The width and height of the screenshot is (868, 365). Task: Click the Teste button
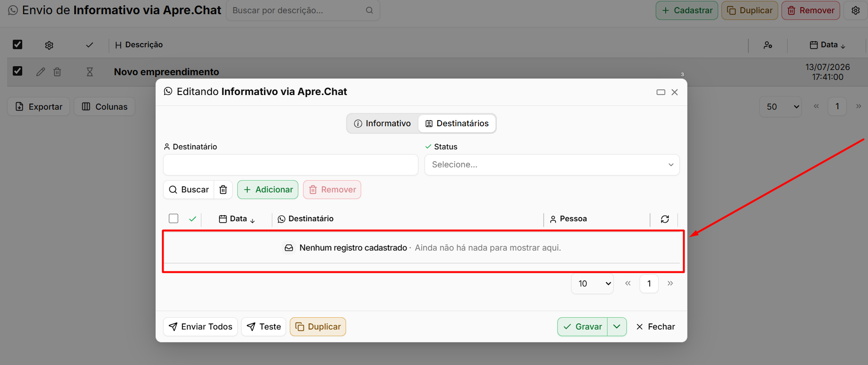tap(264, 327)
